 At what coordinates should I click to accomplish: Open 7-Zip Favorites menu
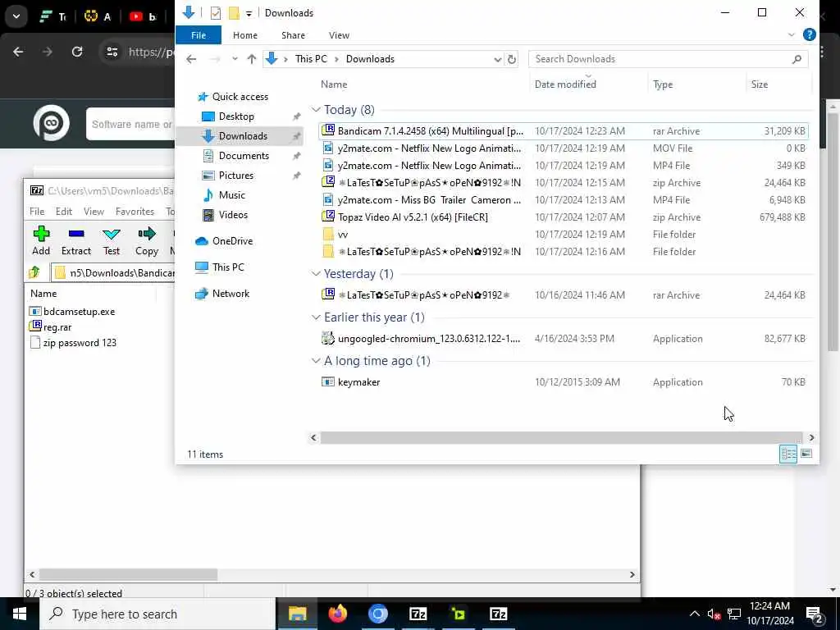[135, 212]
